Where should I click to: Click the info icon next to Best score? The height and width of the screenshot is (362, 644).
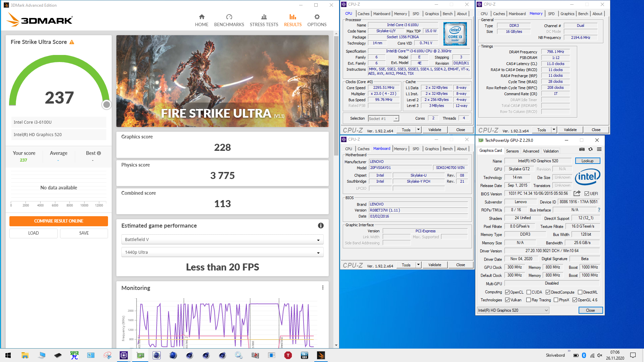click(x=99, y=153)
